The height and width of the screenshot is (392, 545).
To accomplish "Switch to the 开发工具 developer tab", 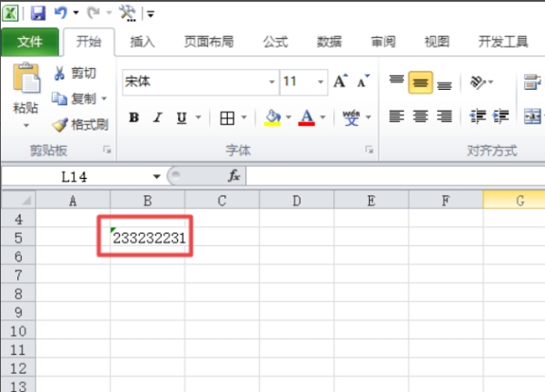I will coord(503,42).
